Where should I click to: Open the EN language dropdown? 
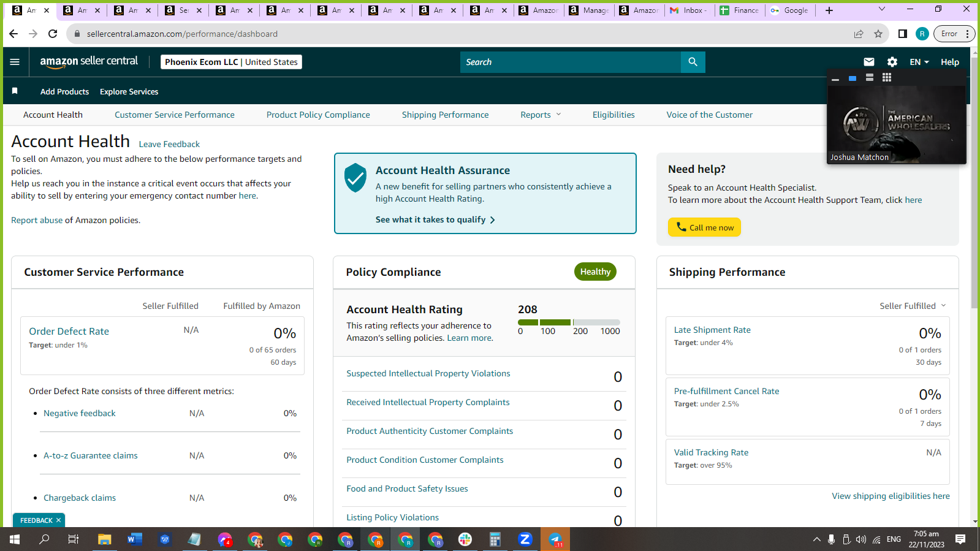point(919,62)
